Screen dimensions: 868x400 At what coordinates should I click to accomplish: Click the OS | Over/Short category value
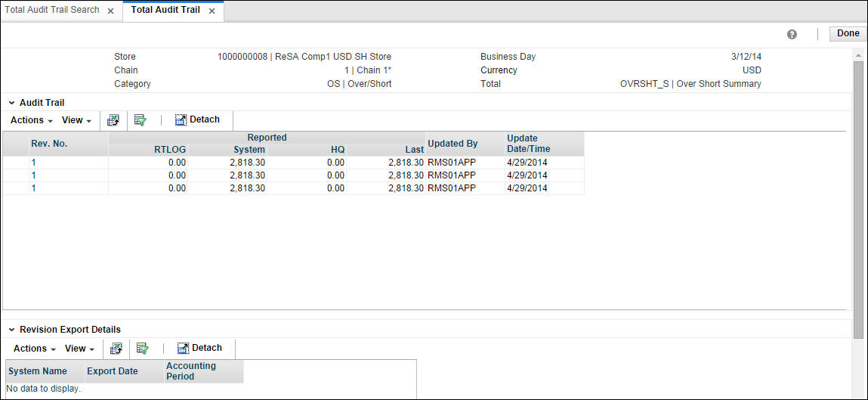[x=360, y=84]
